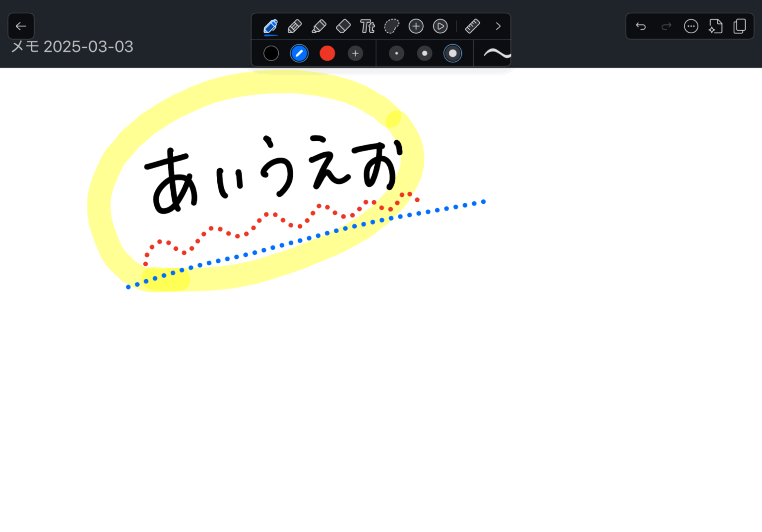The height and width of the screenshot is (532, 762).
Task: Tap the red dotted wavy line
Action: tap(282, 228)
